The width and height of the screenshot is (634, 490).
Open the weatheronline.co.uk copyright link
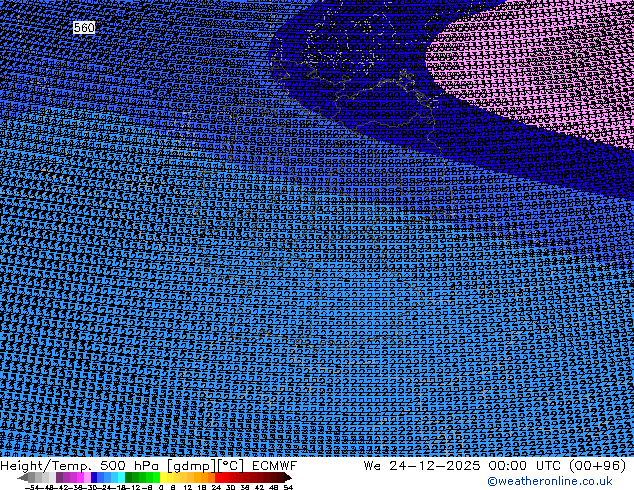tap(550, 481)
